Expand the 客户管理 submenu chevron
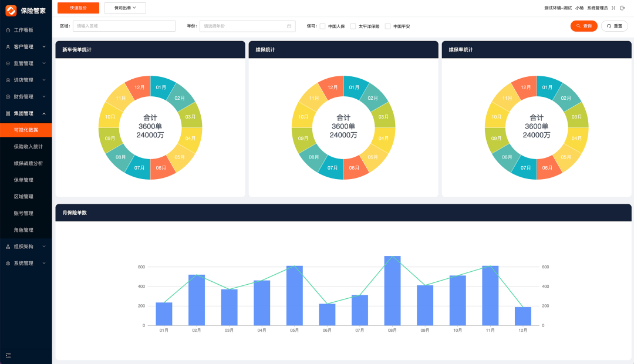Image resolution: width=634 pixels, height=364 pixels. coord(44,46)
